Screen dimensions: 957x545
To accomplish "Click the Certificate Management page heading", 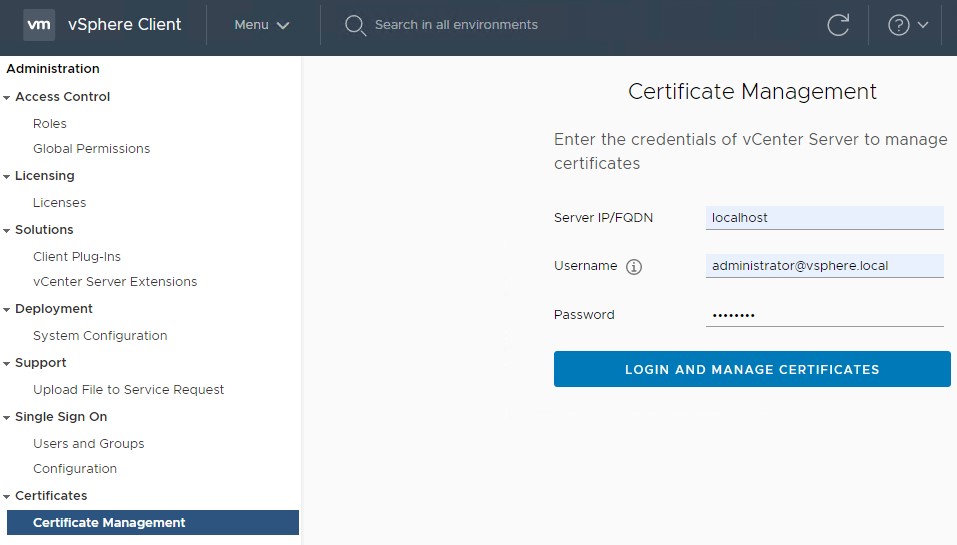I will [x=752, y=92].
